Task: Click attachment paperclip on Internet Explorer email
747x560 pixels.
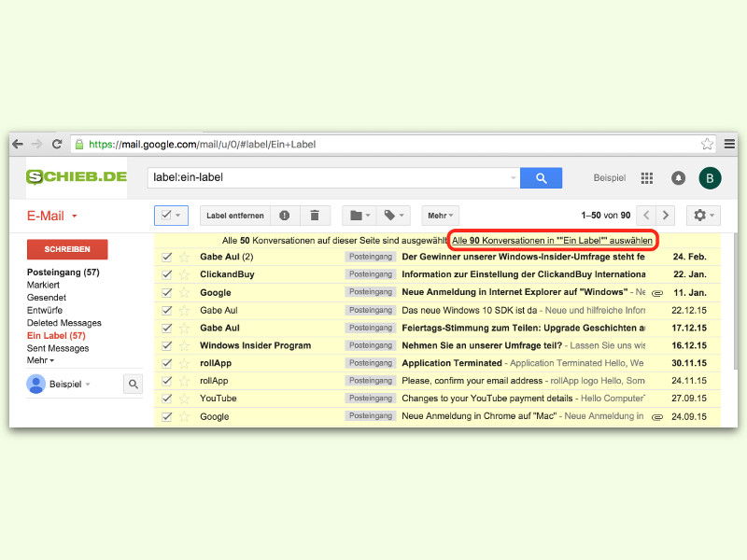Action: point(657,293)
